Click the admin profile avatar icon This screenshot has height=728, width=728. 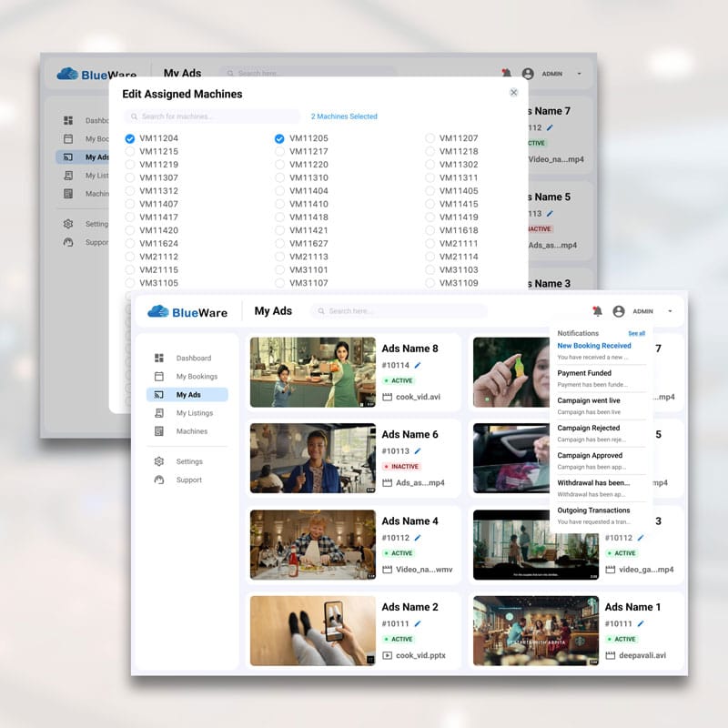coord(619,311)
